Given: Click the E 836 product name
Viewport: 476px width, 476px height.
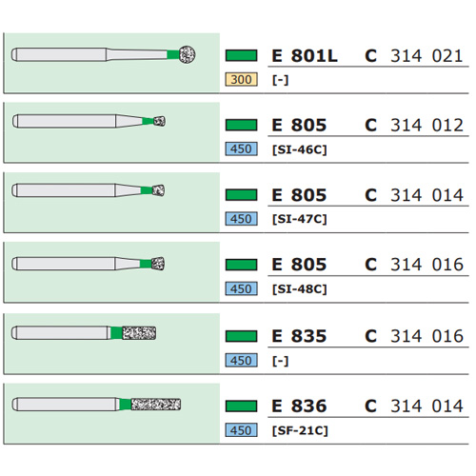Looking at the screenshot, I should coord(299,406).
